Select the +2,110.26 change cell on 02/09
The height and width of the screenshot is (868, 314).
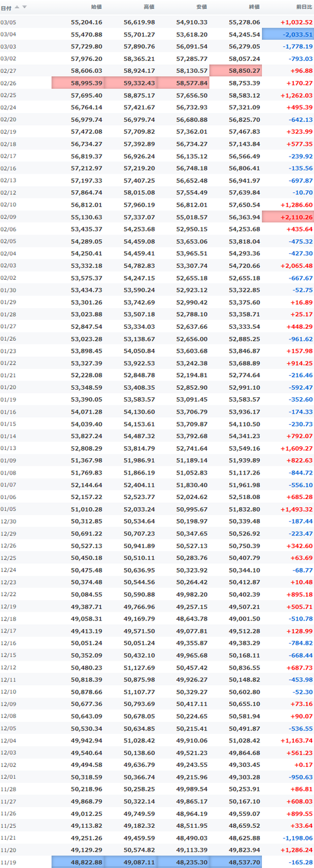[x=288, y=217]
